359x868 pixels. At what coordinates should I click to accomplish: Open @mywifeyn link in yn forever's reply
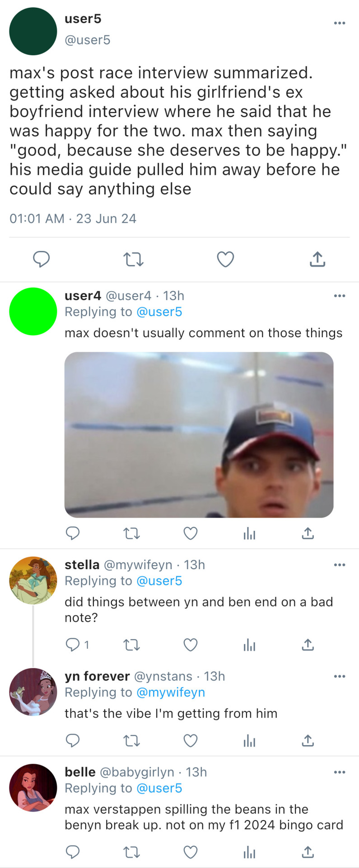tap(170, 693)
